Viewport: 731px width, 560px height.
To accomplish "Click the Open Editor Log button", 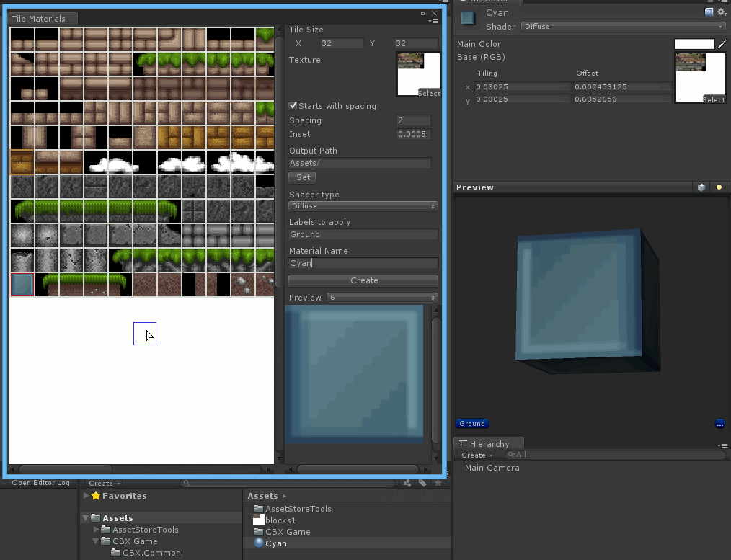I will [x=40, y=483].
